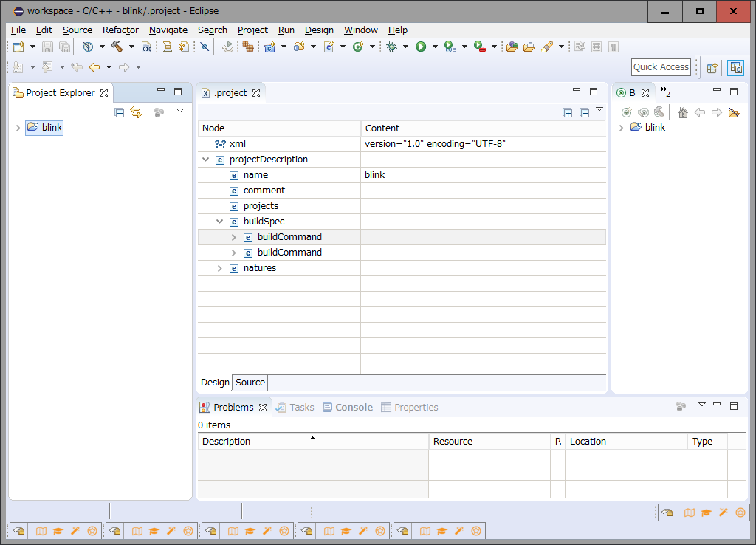This screenshot has width=756, height=545.
Task: Select the name element row
Action: [401, 175]
